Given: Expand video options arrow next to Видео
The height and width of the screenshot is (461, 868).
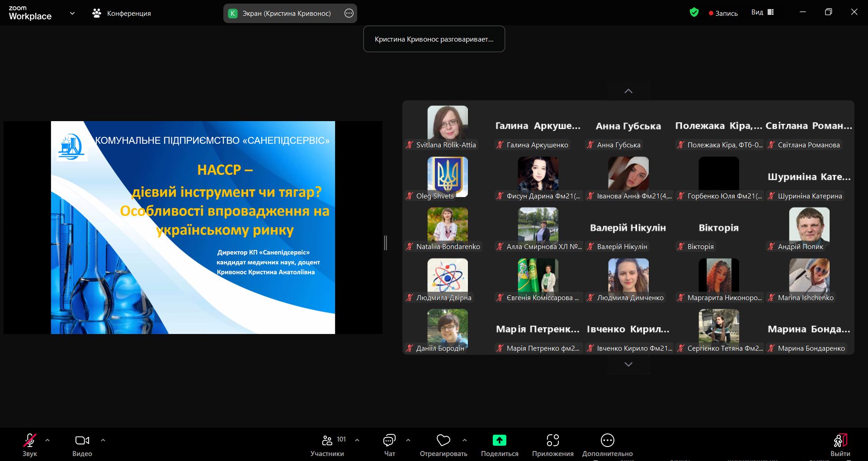Looking at the screenshot, I should pos(103,440).
